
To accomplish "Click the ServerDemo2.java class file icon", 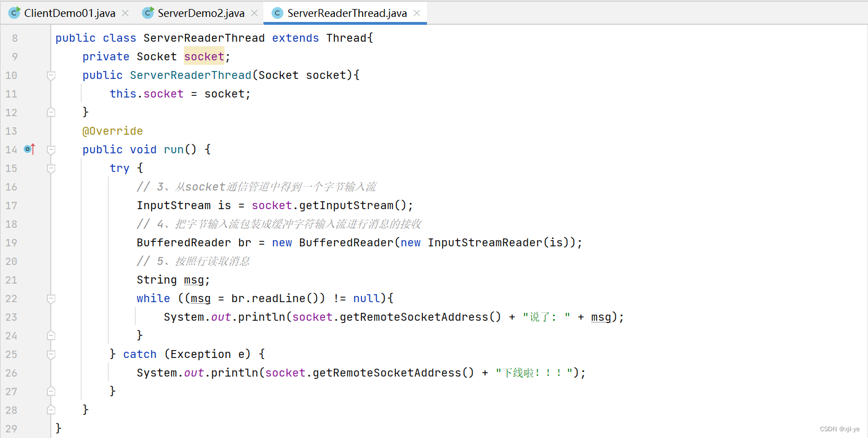I will click(148, 12).
